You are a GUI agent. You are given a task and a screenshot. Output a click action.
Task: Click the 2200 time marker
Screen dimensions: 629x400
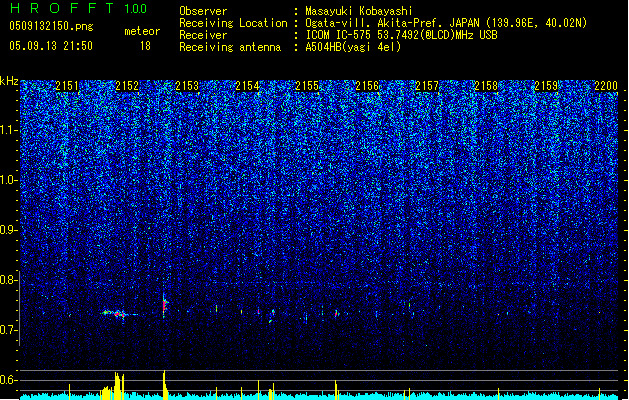[606, 86]
